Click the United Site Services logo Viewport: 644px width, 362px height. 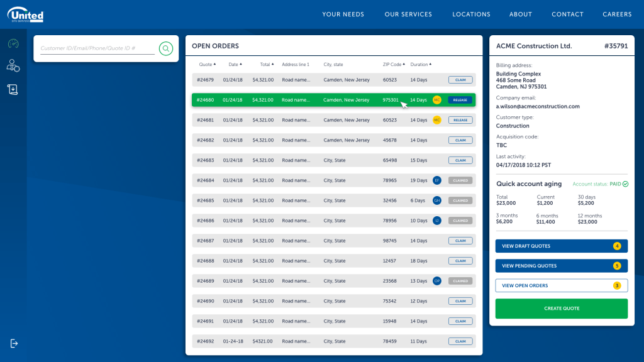pos(26,14)
